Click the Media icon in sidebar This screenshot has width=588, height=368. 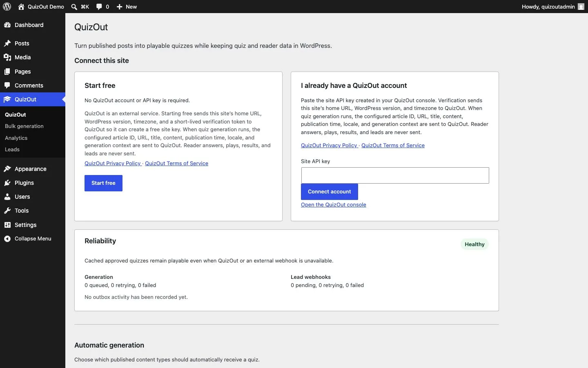coord(7,57)
